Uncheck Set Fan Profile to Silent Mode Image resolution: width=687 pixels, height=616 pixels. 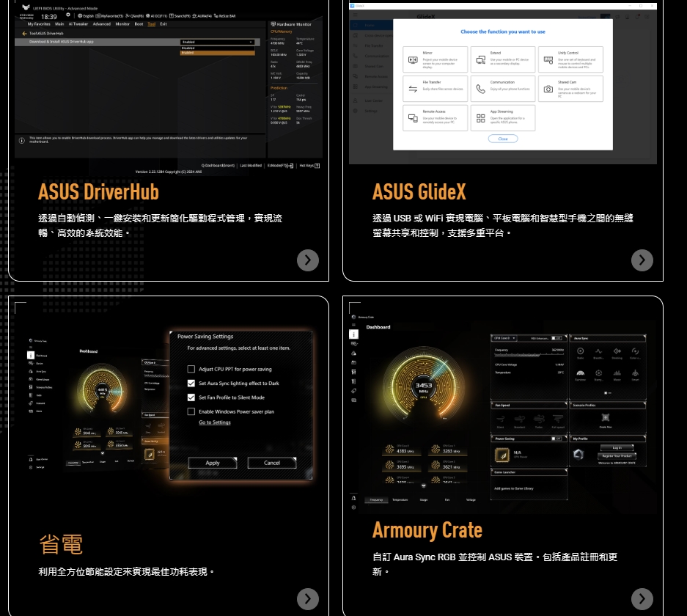coord(191,397)
